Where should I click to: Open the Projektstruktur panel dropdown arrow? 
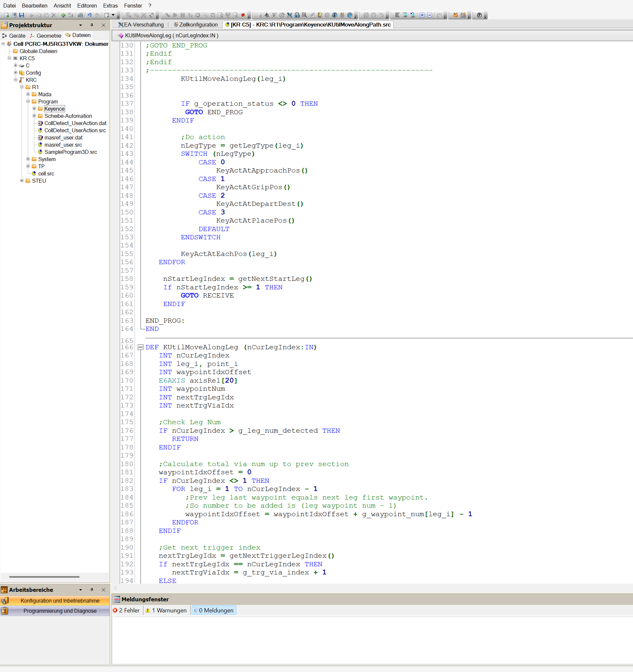point(81,25)
